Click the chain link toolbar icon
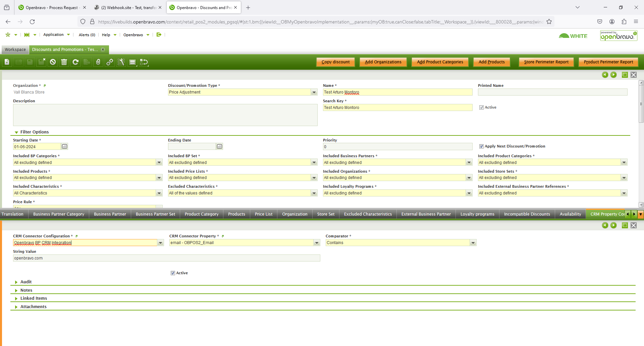The height and width of the screenshot is (346, 644). pos(110,62)
